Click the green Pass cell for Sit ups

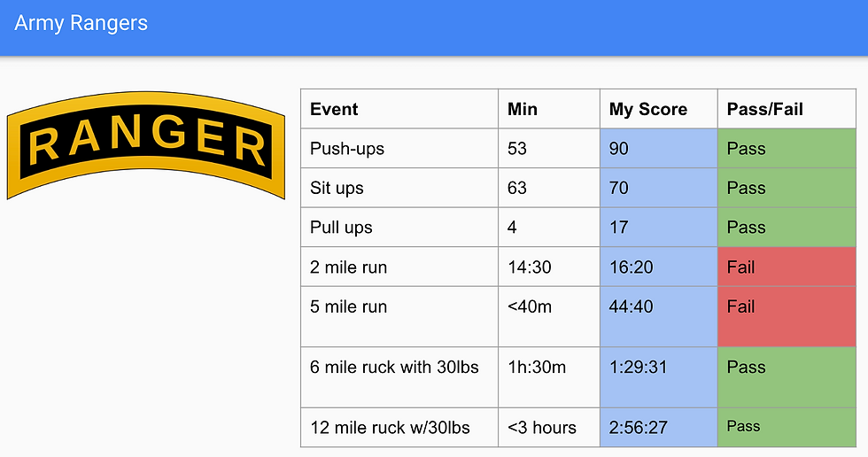point(787,188)
